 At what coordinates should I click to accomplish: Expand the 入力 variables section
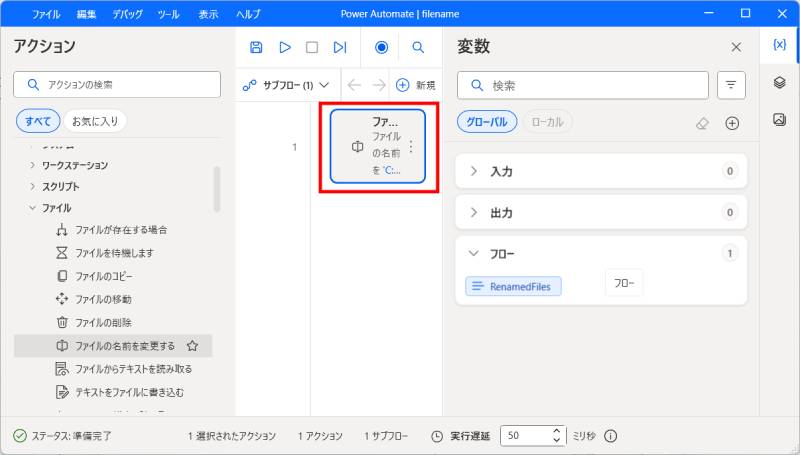pos(473,171)
